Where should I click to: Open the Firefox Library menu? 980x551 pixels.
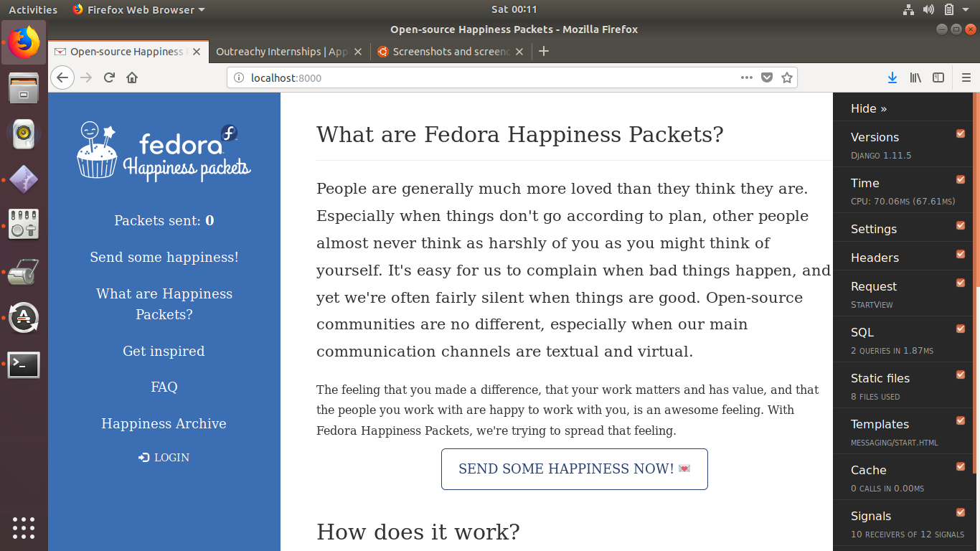pos(915,77)
